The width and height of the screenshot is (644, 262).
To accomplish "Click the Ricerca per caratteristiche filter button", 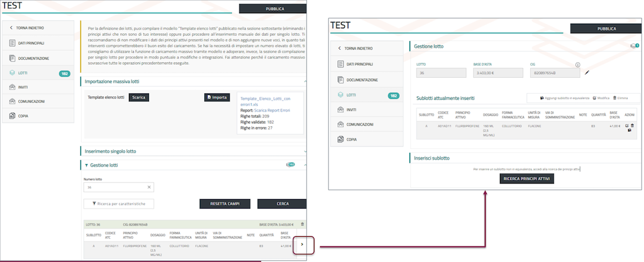I will (x=119, y=204).
